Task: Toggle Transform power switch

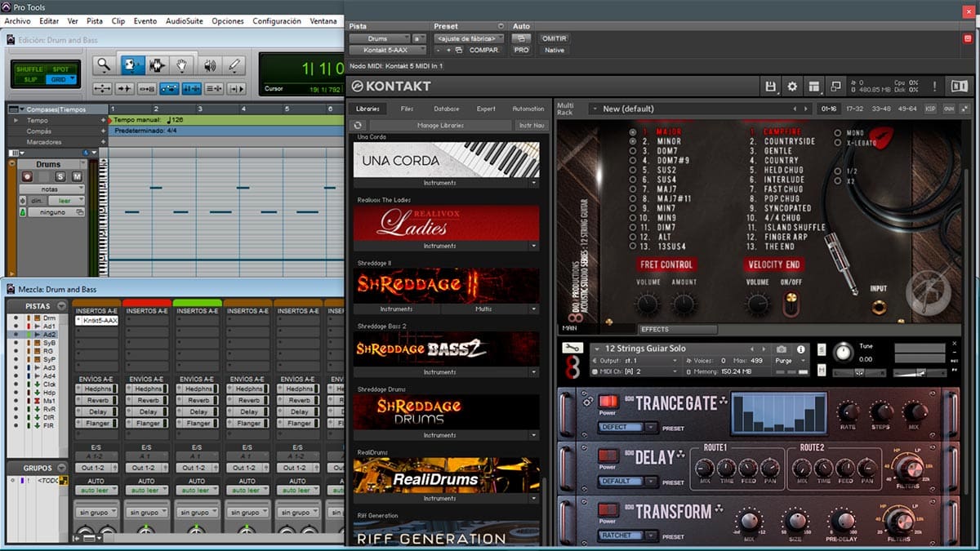Action: 608,510
